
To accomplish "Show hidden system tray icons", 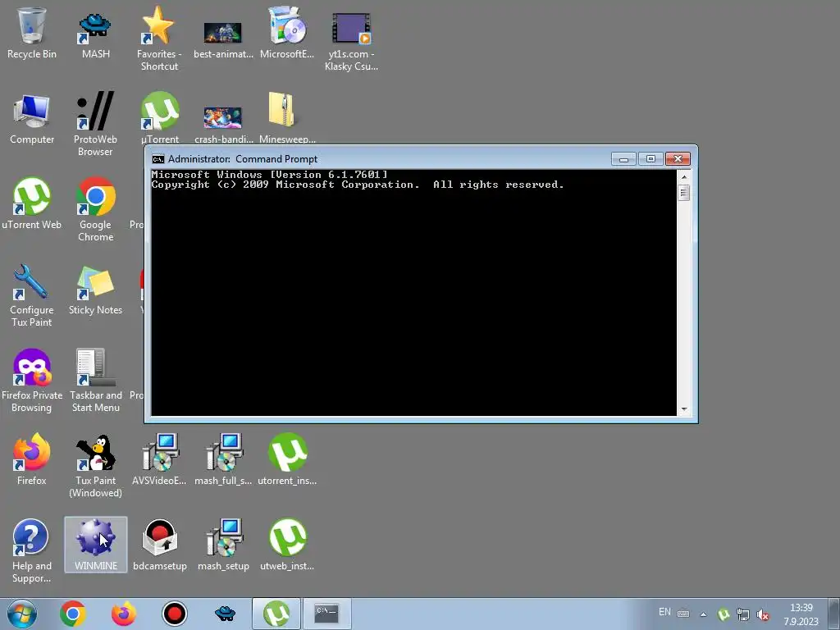I will tap(703, 614).
